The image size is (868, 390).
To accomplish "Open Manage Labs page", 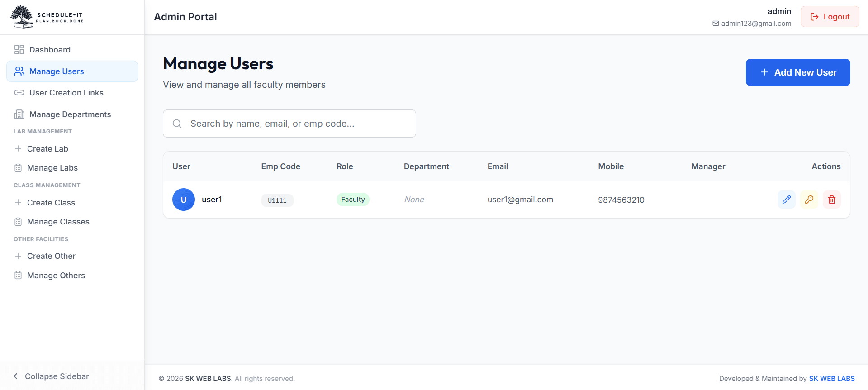I will point(72,168).
